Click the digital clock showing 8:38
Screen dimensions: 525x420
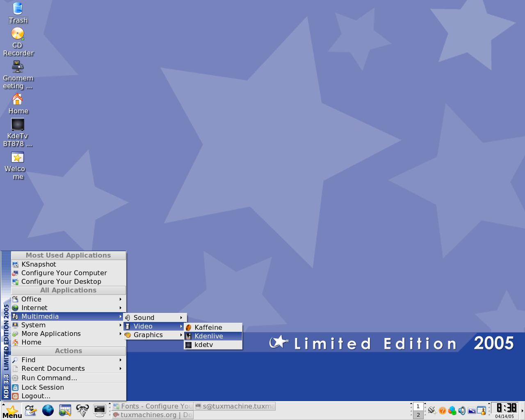point(505,408)
